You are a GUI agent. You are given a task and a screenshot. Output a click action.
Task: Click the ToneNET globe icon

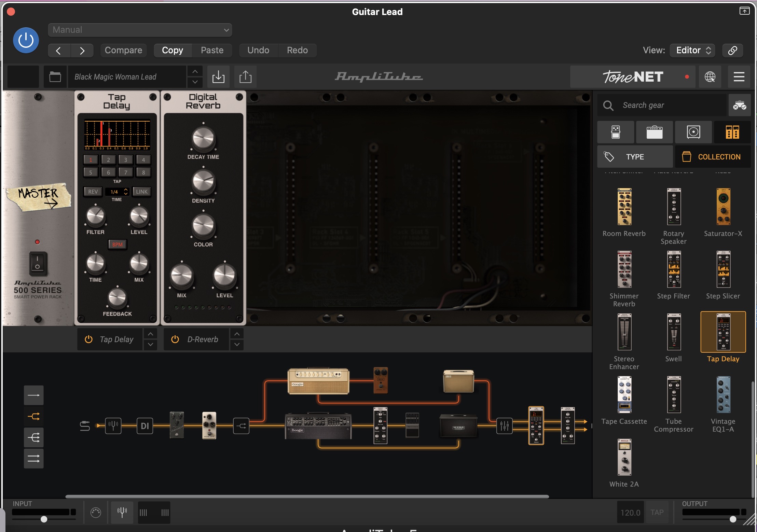pos(710,77)
